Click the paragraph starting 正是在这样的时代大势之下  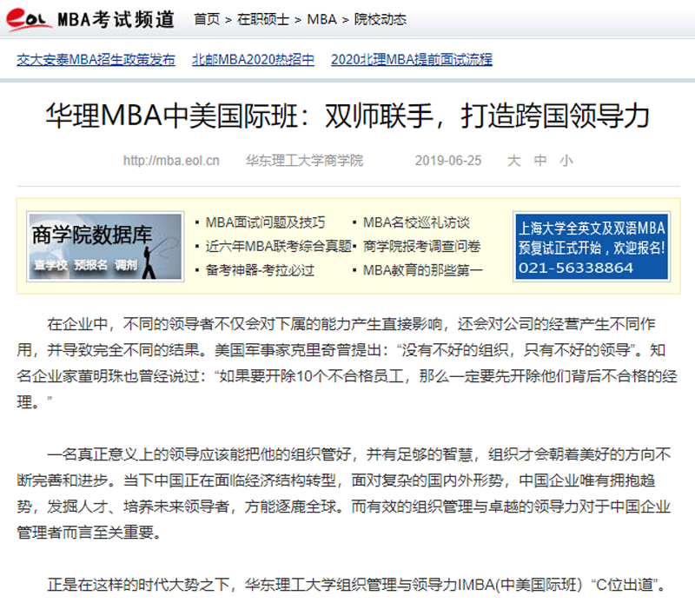click(x=357, y=585)
